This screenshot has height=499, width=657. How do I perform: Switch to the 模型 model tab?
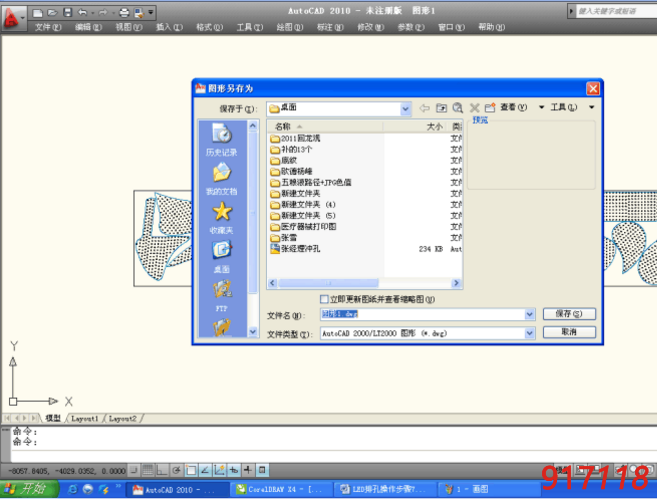[53, 418]
